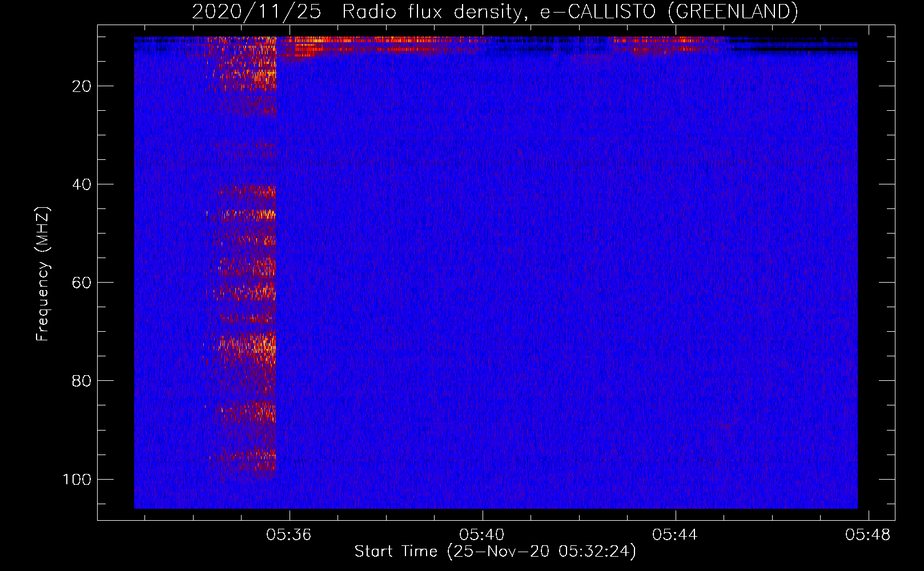Click the "05:48" time tick label
This screenshot has width=924, height=571.
(868, 535)
